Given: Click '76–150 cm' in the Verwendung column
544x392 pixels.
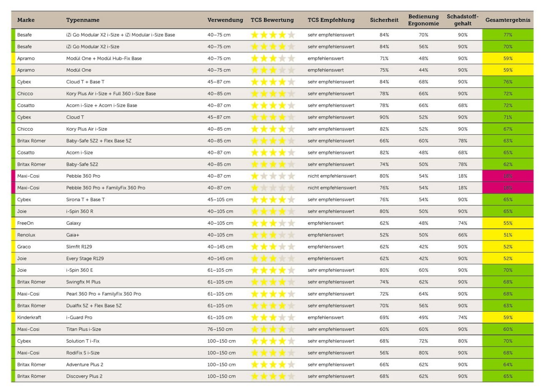Looking at the screenshot, I should pyautogui.click(x=219, y=329).
